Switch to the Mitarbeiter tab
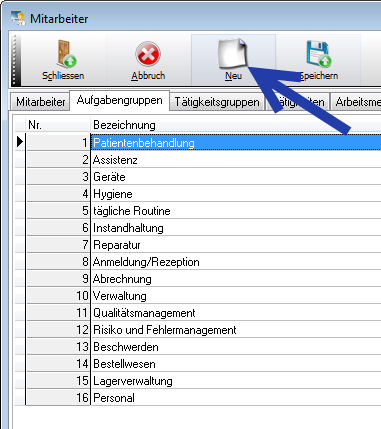Screen dimensions: 381x429 coord(40,102)
